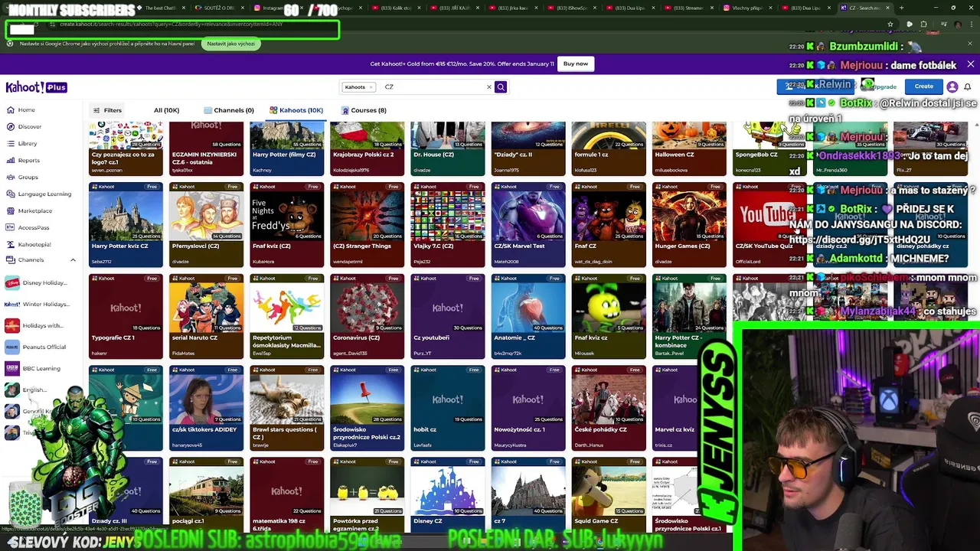Open the CZ/SK Marvel Test kahoot

(x=528, y=225)
